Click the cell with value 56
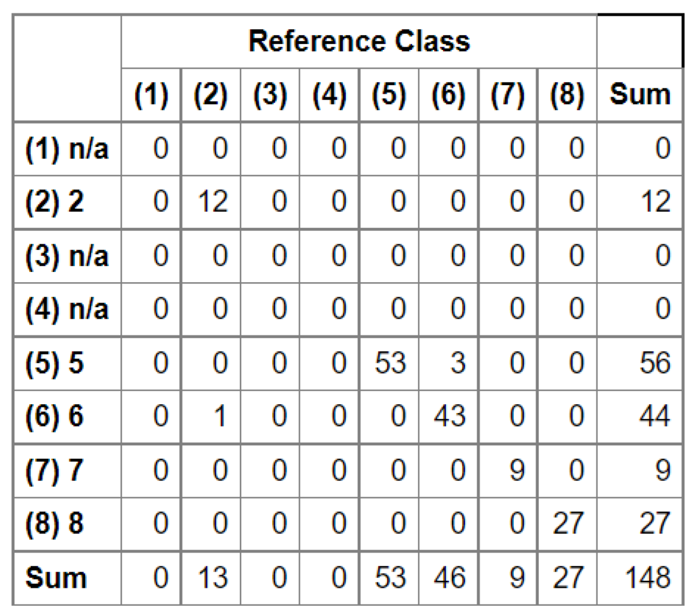Screen dimensions: 697x616 tap(654, 363)
